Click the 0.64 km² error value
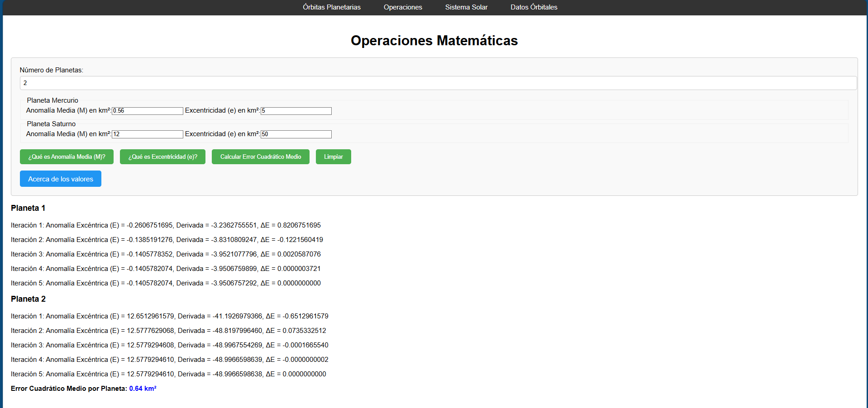868x408 pixels. pos(143,389)
